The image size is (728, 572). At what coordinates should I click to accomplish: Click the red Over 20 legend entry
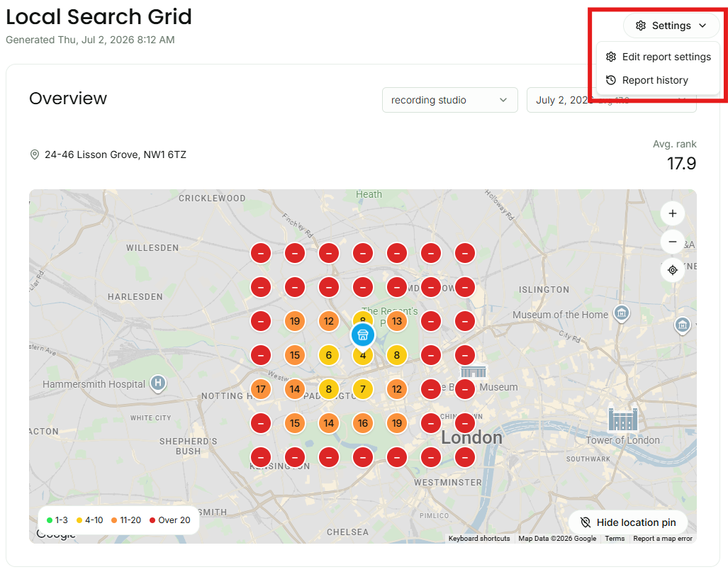[170, 520]
